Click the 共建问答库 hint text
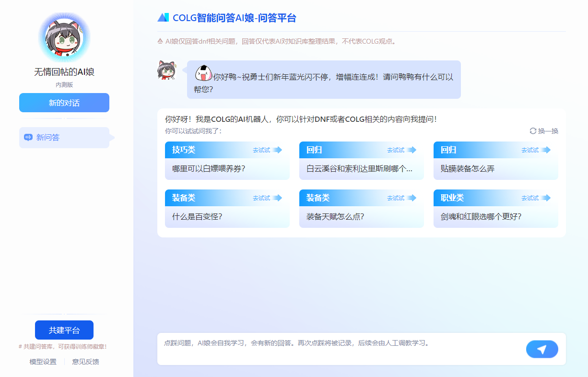 pos(62,346)
